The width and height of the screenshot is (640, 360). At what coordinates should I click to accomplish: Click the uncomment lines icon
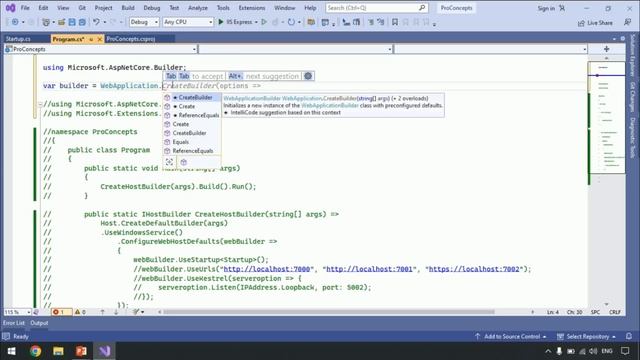[381, 22]
